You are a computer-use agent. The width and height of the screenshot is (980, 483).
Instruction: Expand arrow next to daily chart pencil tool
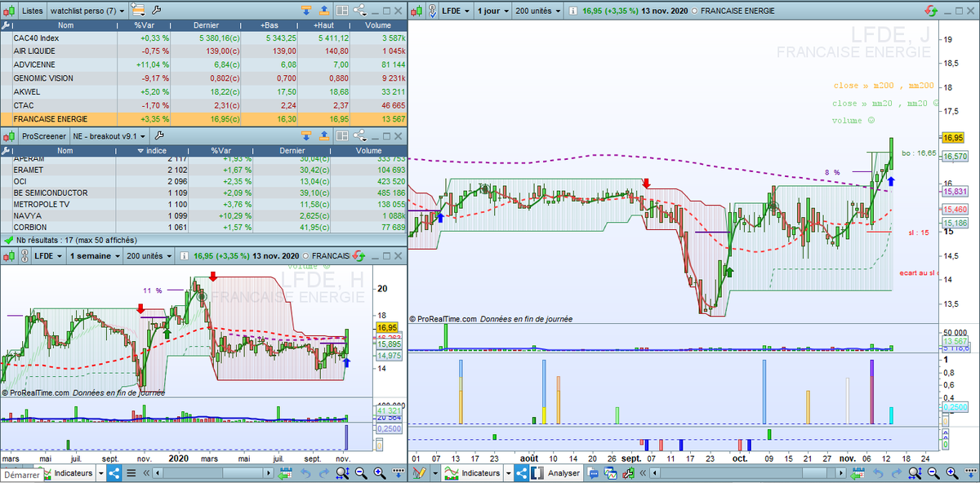pos(435,473)
